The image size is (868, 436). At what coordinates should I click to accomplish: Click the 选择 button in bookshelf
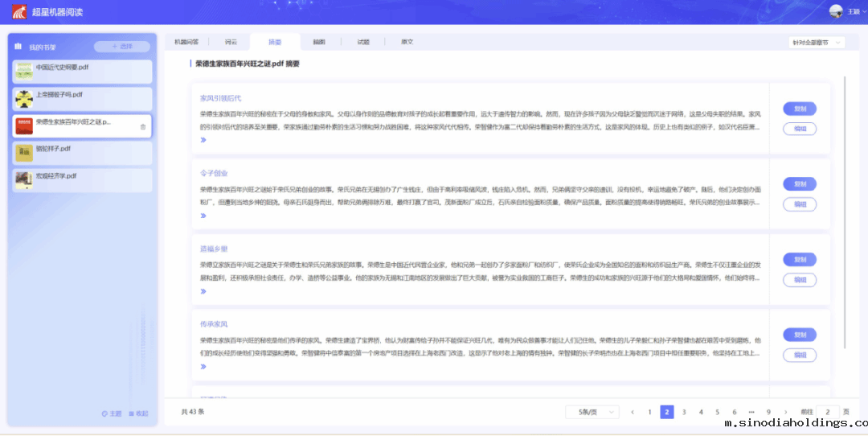[121, 47]
